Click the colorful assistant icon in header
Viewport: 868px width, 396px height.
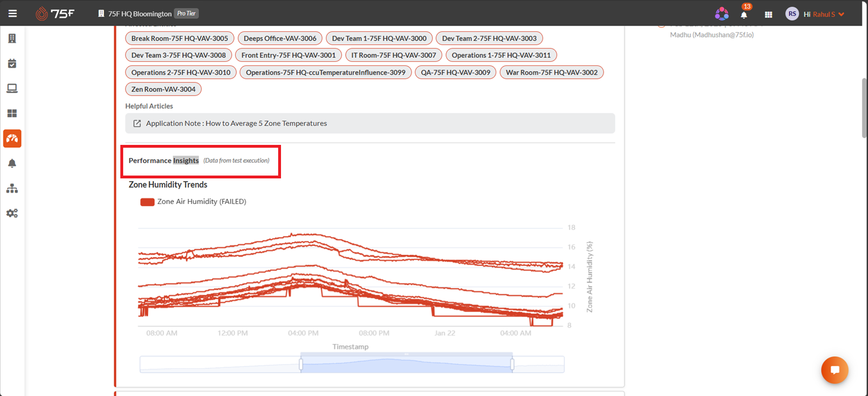point(722,14)
